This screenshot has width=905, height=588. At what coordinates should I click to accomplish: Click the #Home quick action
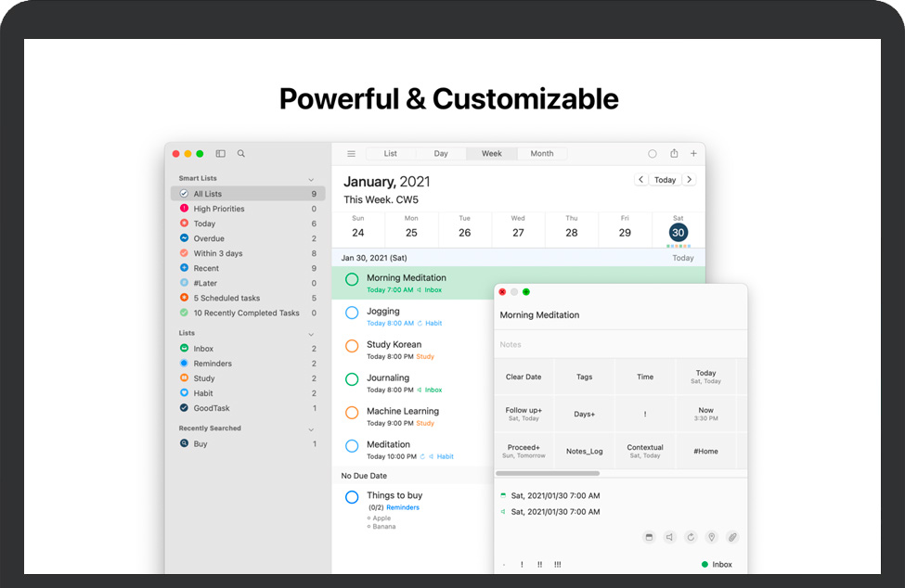tap(705, 451)
